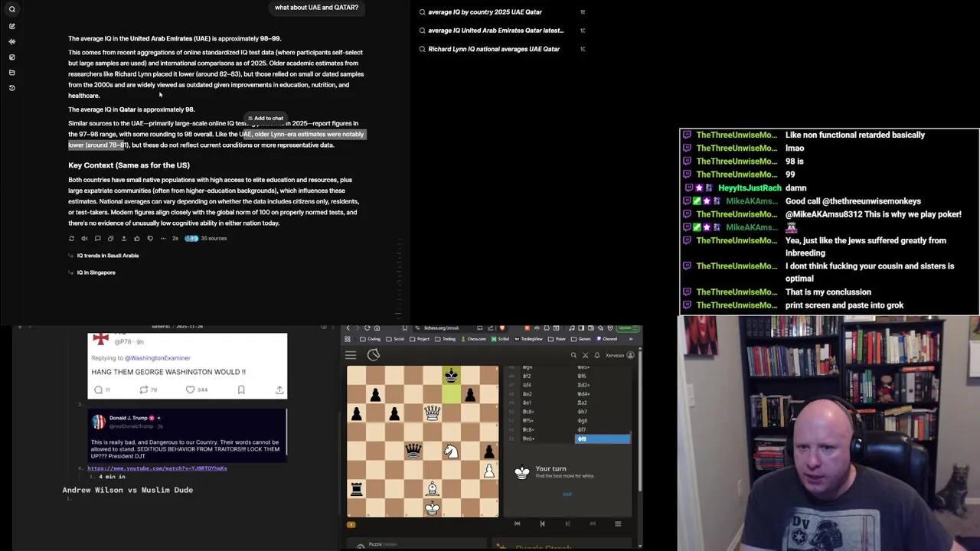
Task: Click tweet like heart with 344
Action: coord(195,390)
